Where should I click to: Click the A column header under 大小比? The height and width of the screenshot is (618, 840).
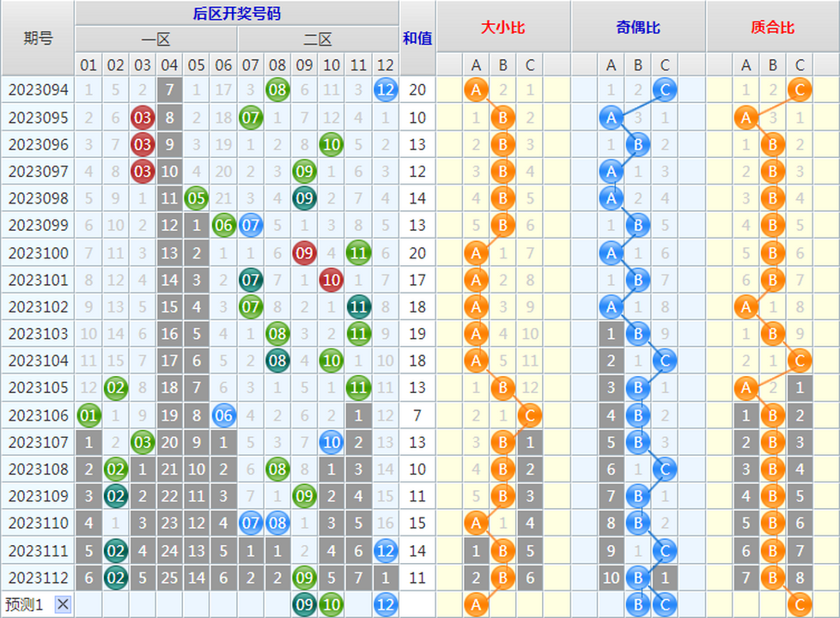(x=476, y=65)
